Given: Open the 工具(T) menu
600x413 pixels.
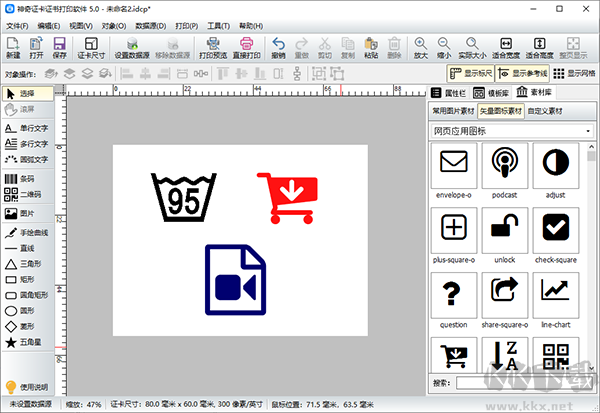Looking at the screenshot, I should click(218, 26).
